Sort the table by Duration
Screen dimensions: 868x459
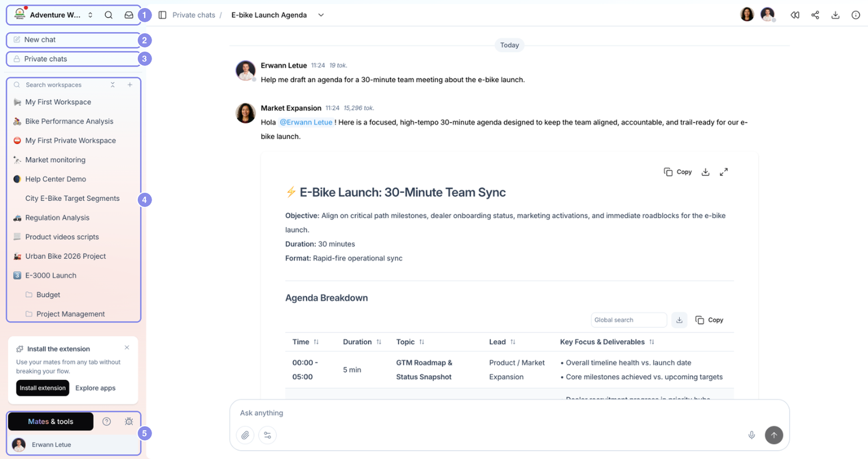pyautogui.click(x=379, y=342)
